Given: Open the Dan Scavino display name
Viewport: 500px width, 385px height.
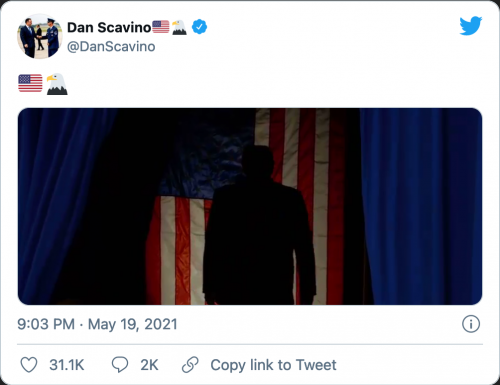Looking at the screenshot, I should tap(109, 27).
